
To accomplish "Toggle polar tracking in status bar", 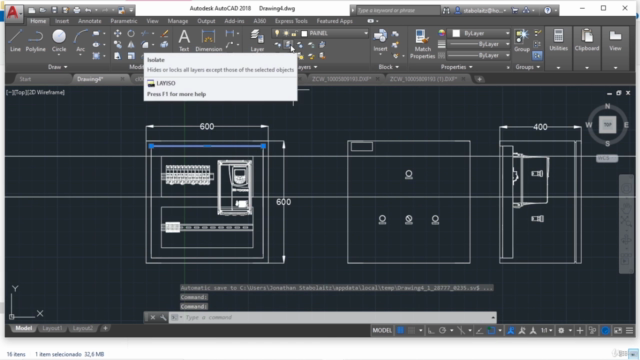I will coord(442,331).
